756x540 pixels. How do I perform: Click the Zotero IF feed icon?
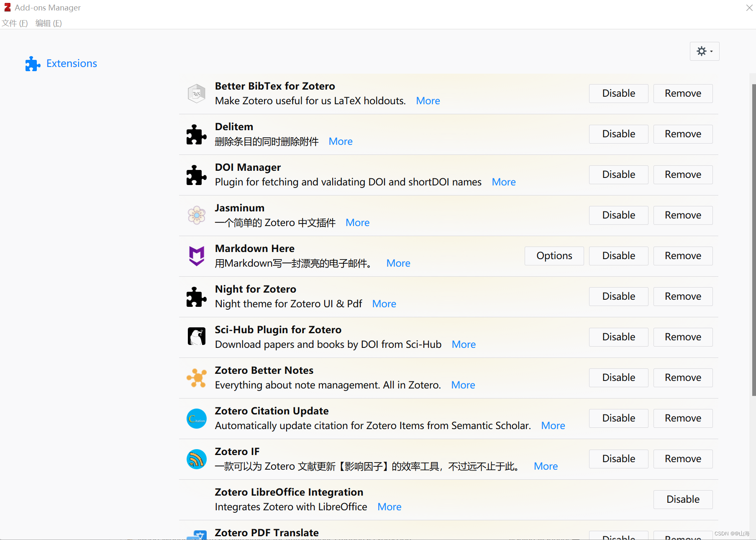pos(196,459)
